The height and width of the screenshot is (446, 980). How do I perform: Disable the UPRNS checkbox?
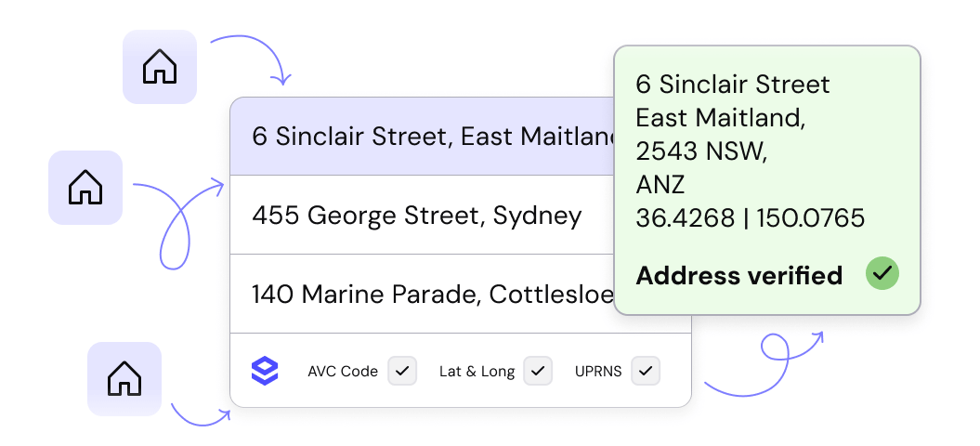point(646,371)
